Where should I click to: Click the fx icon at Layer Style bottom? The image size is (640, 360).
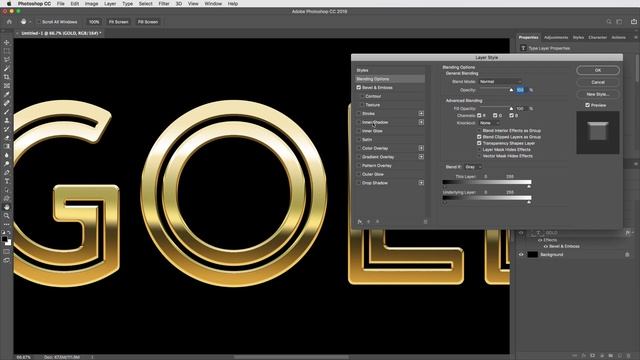360,222
